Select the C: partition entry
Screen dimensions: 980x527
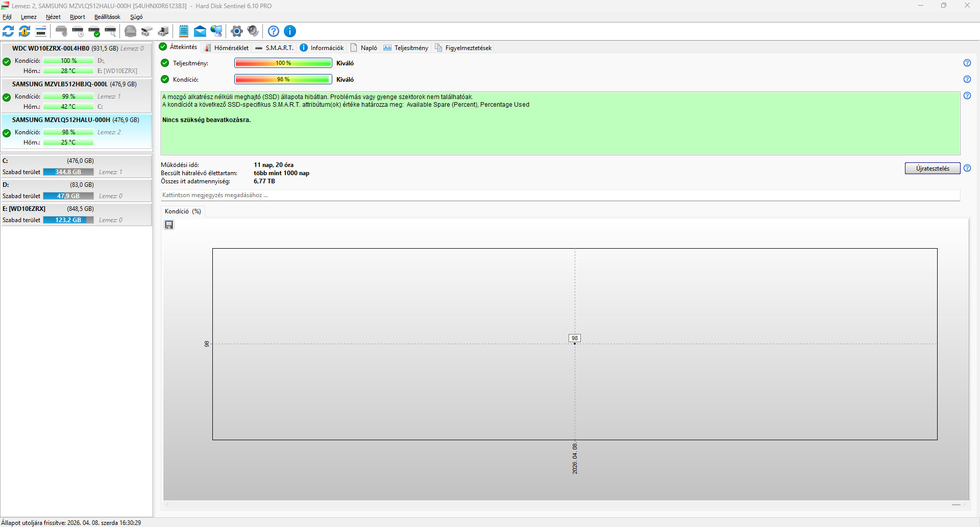[77, 166]
